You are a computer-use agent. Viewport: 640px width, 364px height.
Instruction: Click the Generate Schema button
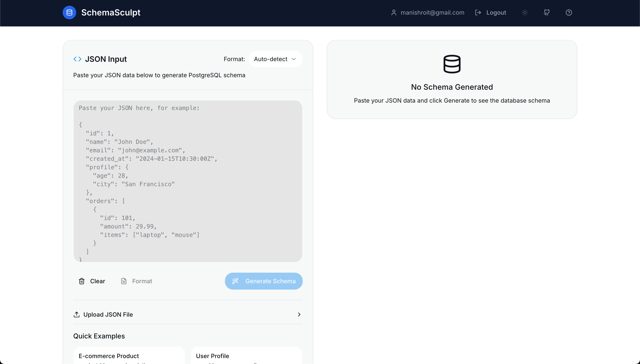pyautogui.click(x=264, y=281)
